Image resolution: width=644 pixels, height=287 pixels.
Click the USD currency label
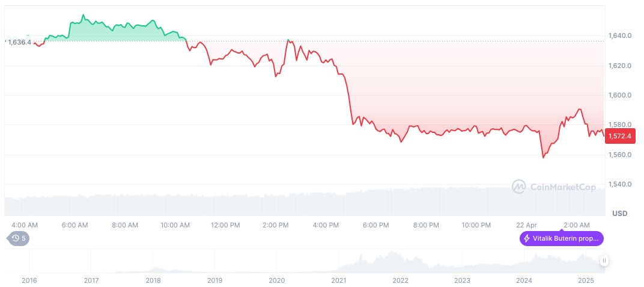(619, 214)
